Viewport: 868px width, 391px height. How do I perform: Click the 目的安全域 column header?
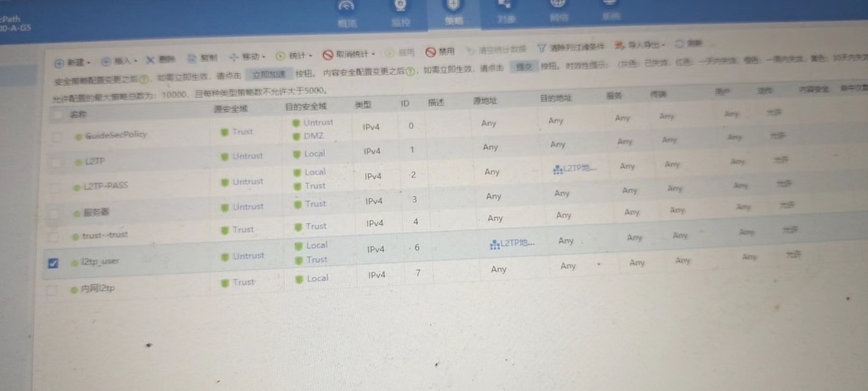tap(306, 106)
